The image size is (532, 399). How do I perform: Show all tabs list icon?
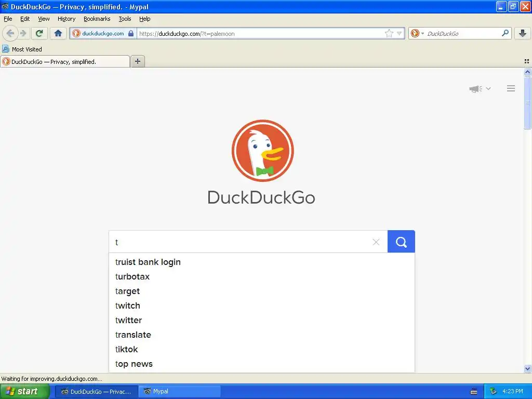[527, 61]
